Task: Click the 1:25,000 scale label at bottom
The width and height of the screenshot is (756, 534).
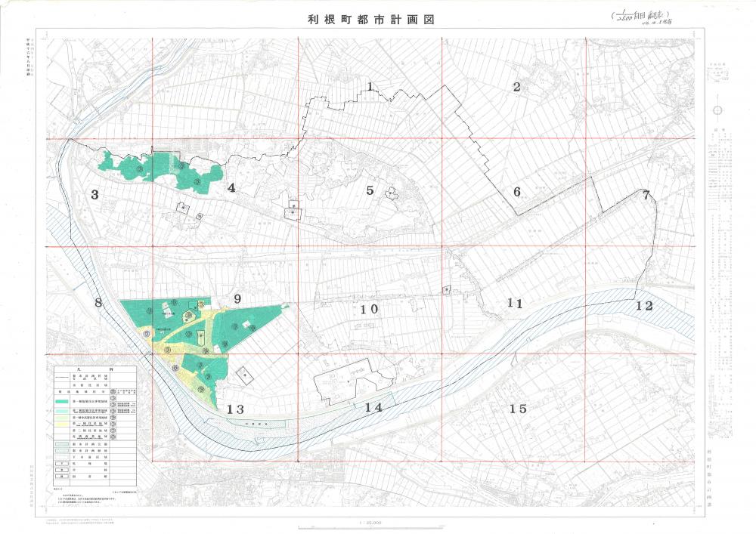Action: 370,522
